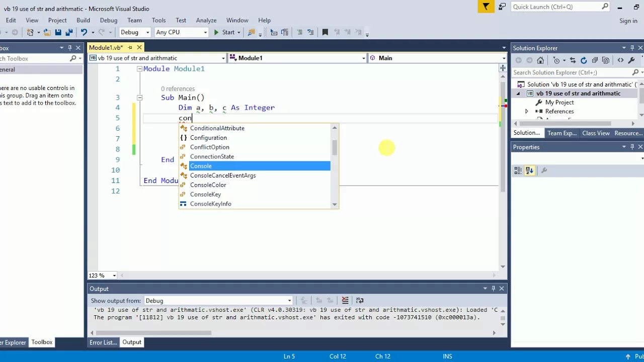The image size is (644, 362).
Task: Open the Show output from dropdown
Action: coord(218,301)
